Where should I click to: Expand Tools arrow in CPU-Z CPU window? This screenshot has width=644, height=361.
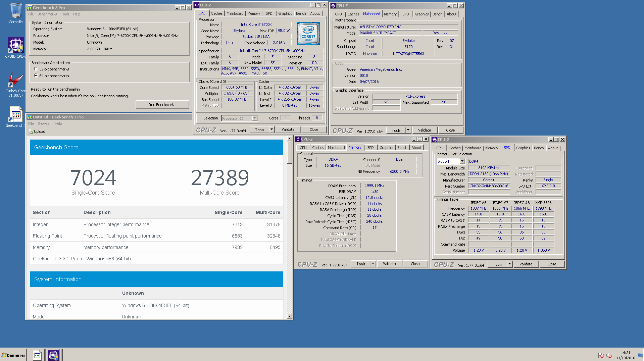tap(272, 130)
